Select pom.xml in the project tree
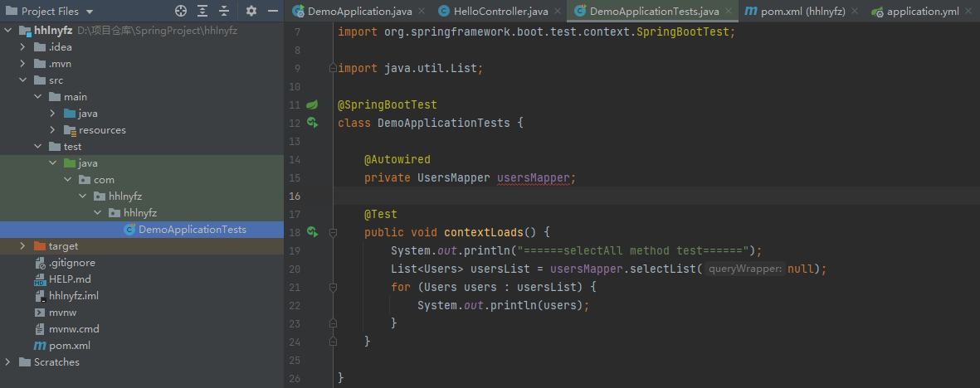 [69, 346]
